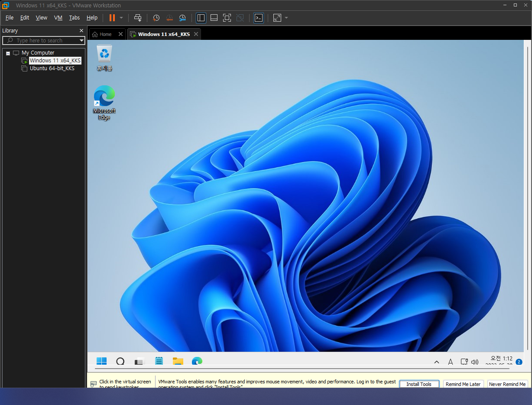Viewport: 532px width, 405px height.
Task: Toggle the console view button
Action: click(259, 18)
